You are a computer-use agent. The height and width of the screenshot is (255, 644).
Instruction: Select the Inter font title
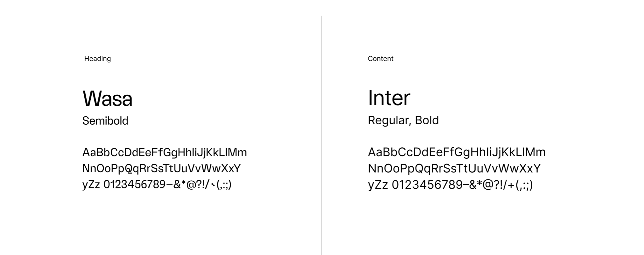coord(389,98)
